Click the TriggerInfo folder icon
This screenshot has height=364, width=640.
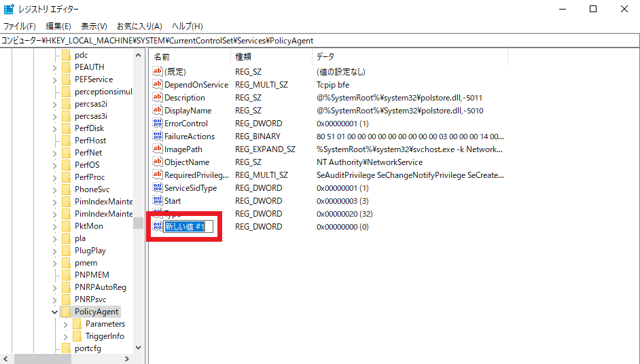pyautogui.click(x=77, y=336)
